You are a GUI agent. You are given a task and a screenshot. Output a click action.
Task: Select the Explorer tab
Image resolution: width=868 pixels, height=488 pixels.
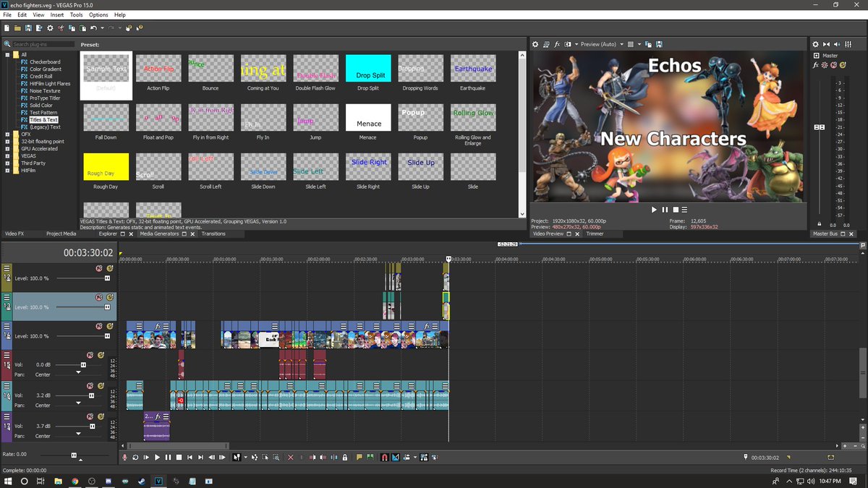coord(108,234)
